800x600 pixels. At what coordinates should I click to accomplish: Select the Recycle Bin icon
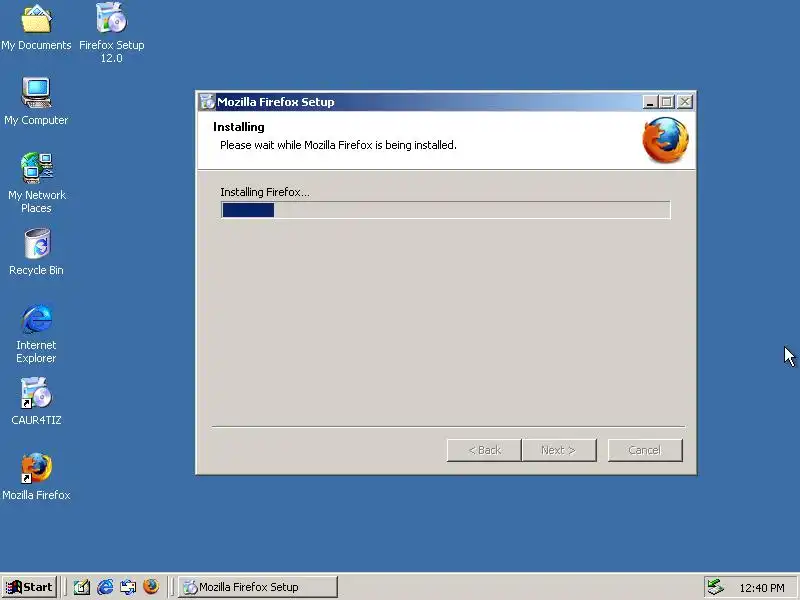(x=36, y=252)
